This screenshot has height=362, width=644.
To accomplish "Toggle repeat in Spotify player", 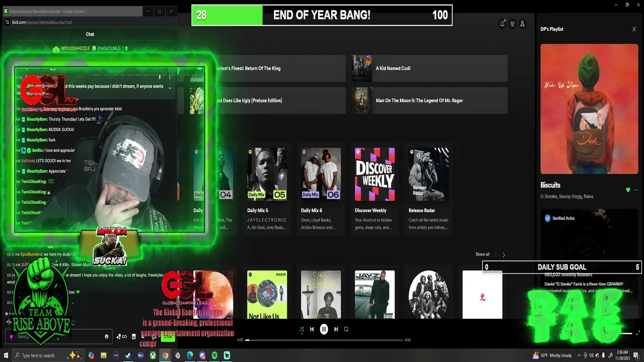I will click(346, 329).
